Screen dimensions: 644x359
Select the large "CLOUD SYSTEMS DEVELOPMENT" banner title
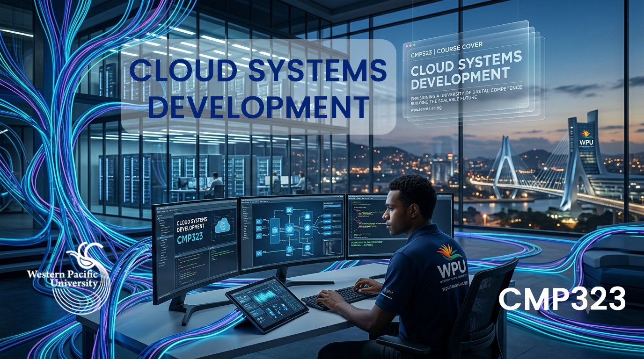coord(258,89)
